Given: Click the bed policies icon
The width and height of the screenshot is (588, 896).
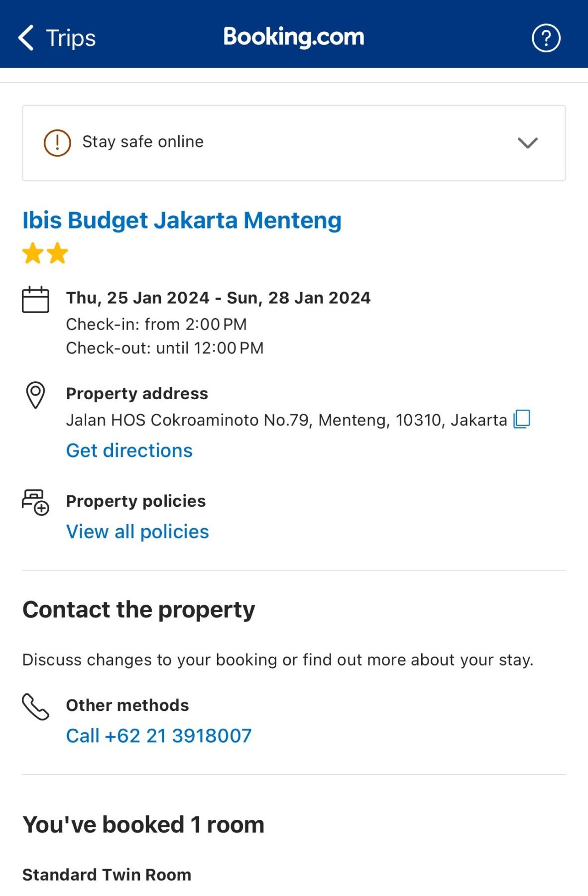Looking at the screenshot, I should point(35,502).
